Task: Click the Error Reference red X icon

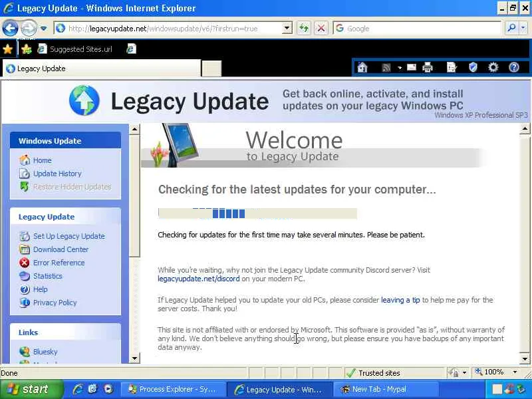Action: pyautogui.click(x=25, y=263)
